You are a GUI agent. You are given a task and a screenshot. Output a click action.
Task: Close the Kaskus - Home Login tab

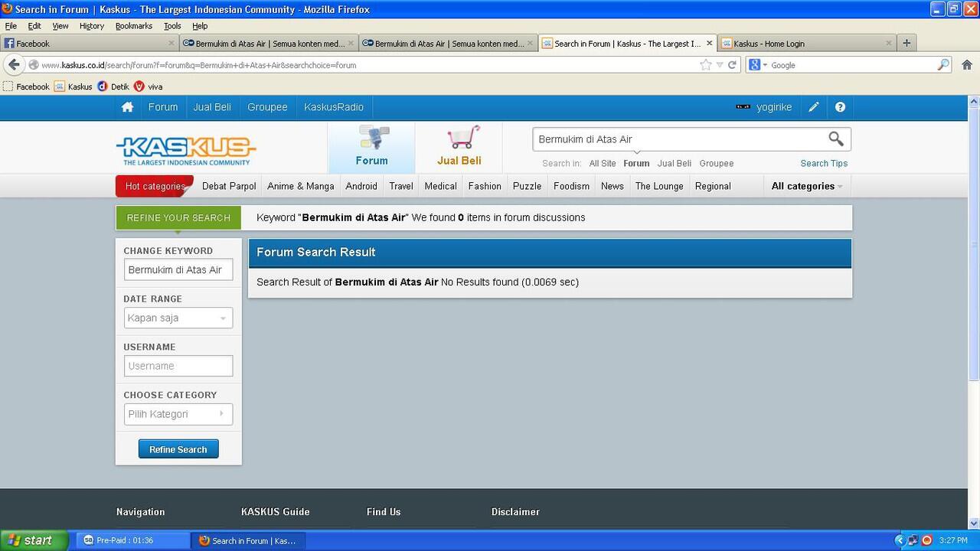click(888, 44)
